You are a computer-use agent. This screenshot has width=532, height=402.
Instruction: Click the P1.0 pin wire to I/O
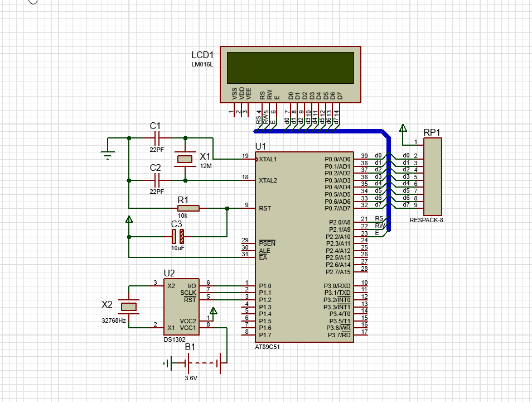coord(228,286)
